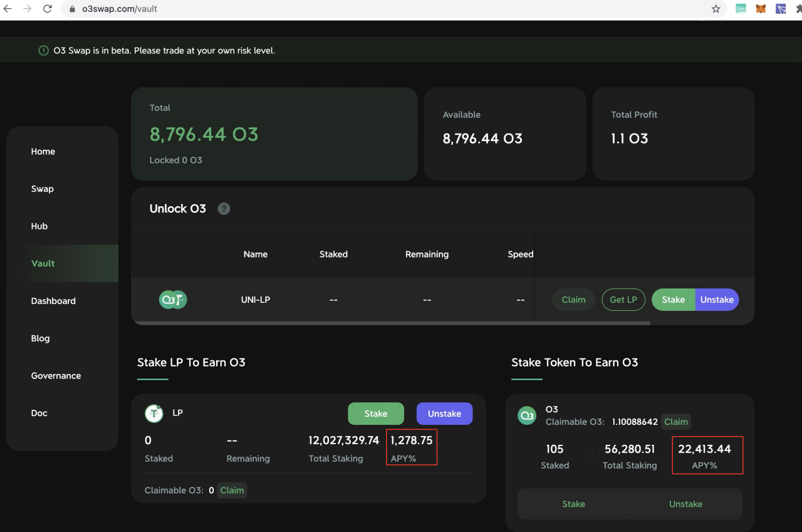
Task: Click the green 8,796.44 O3 total value
Action: (204, 134)
